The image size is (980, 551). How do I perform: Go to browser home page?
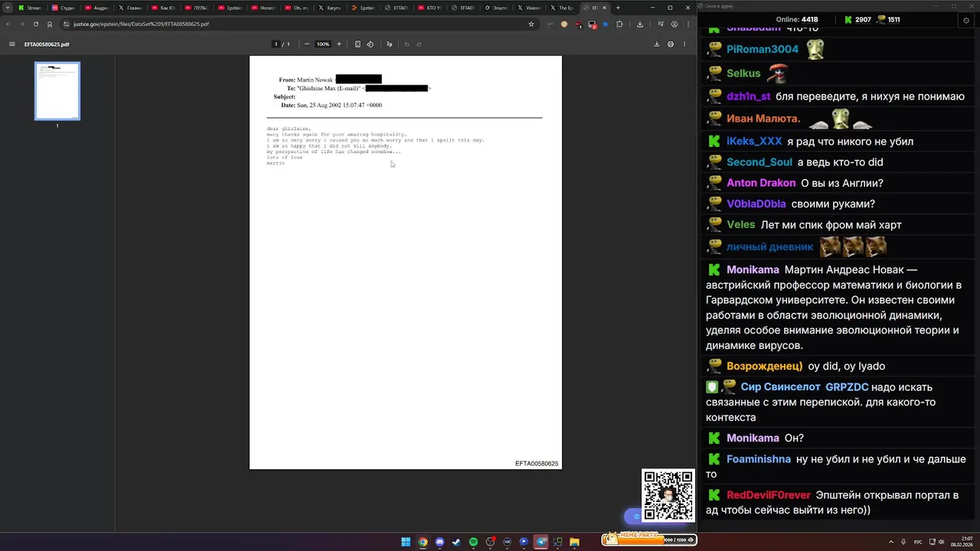pos(50,24)
